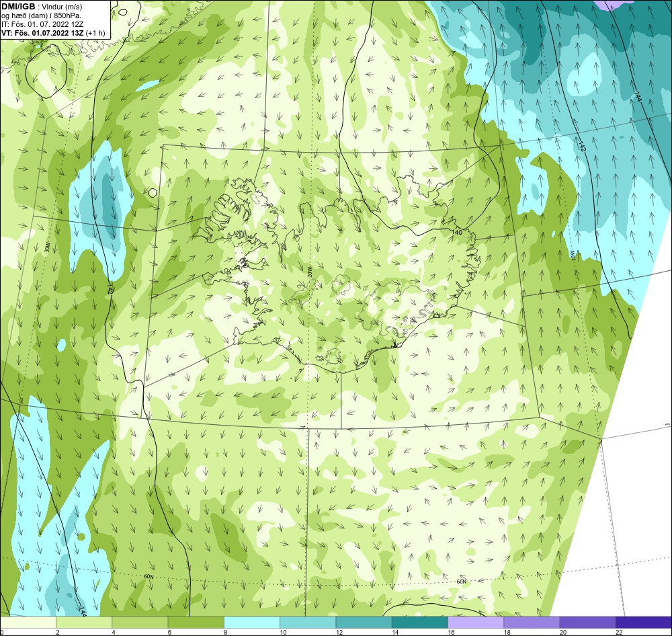
Task: Click the darker green 6–8 m/s legend swatch
Action: 196,623
